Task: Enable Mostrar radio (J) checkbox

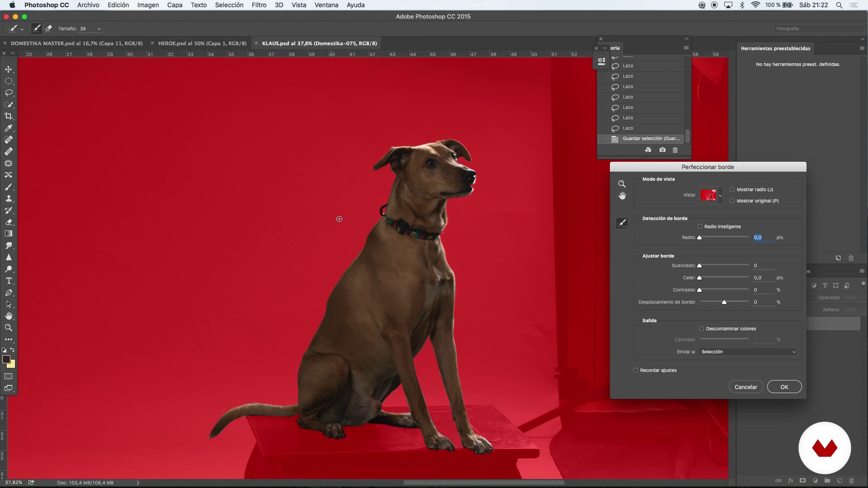Action: point(732,190)
